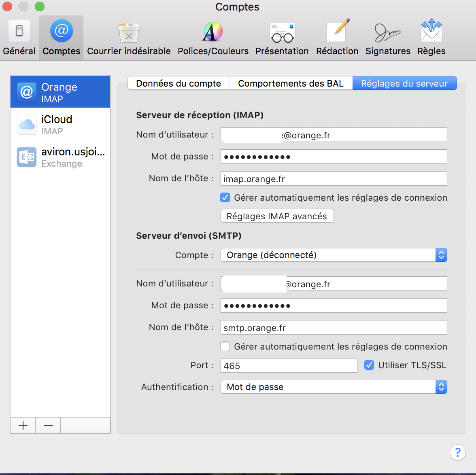Switch to Données du compte tab
The width and height of the screenshot is (476, 475).
click(178, 83)
